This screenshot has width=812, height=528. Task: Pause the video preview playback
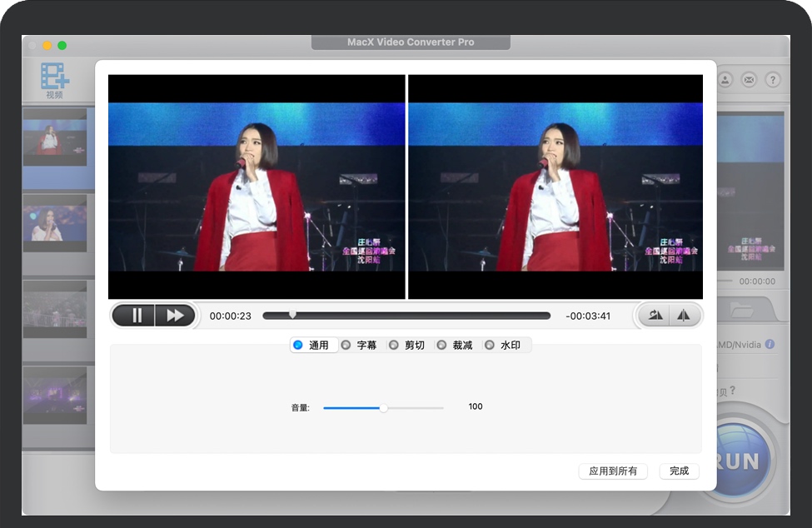pyautogui.click(x=137, y=316)
